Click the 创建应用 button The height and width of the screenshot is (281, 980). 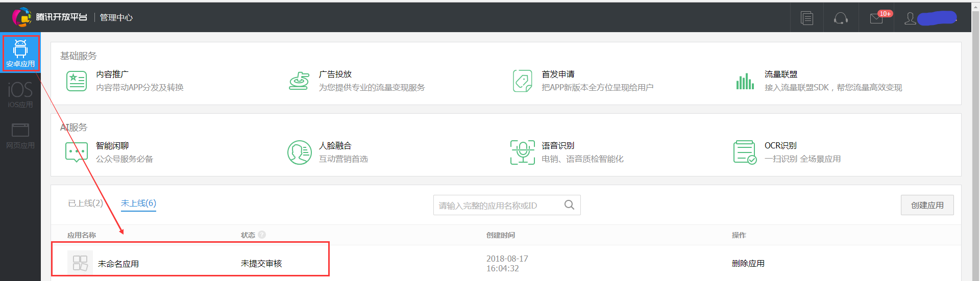(927, 205)
